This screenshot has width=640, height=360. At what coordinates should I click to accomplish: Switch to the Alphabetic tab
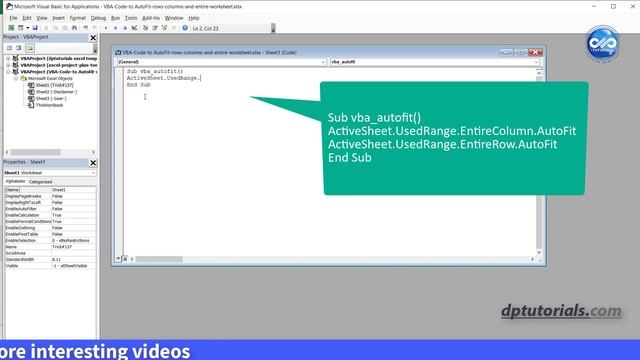pyautogui.click(x=16, y=181)
